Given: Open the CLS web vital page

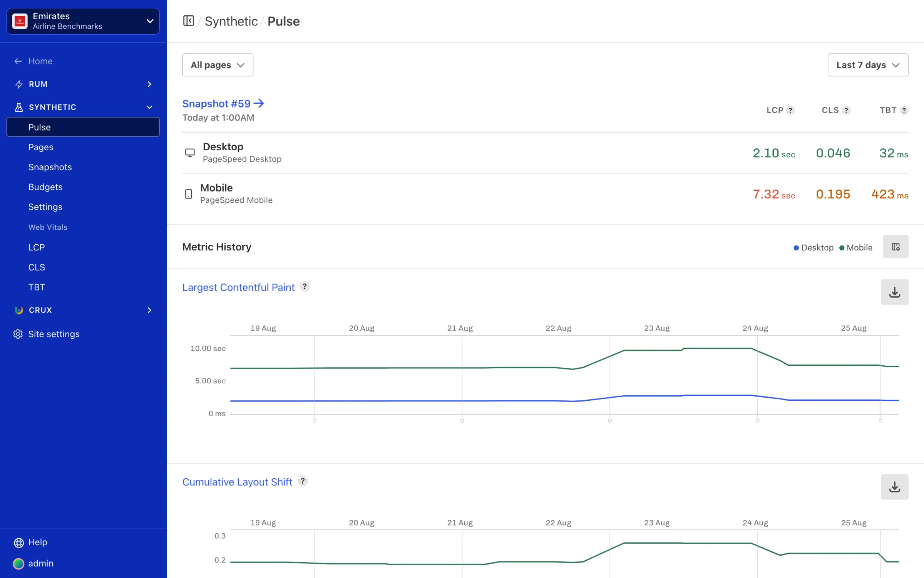Looking at the screenshot, I should pos(37,267).
